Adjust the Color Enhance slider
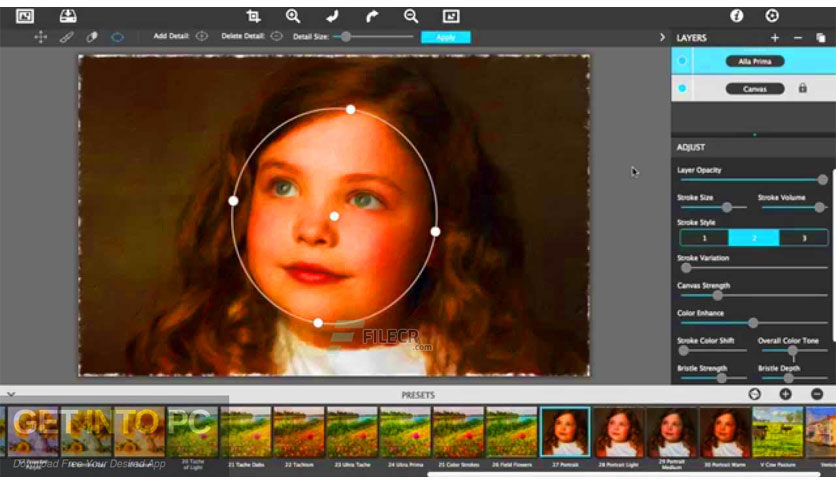This screenshot has width=836, height=484. pyautogui.click(x=752, y=322)
